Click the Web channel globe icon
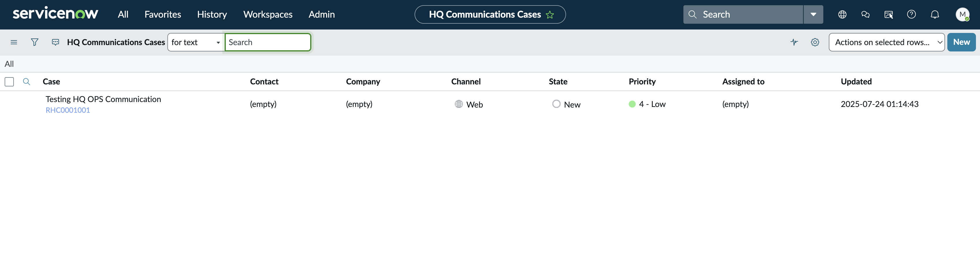The height and width of the screenshot is (259, 980). 459,104
